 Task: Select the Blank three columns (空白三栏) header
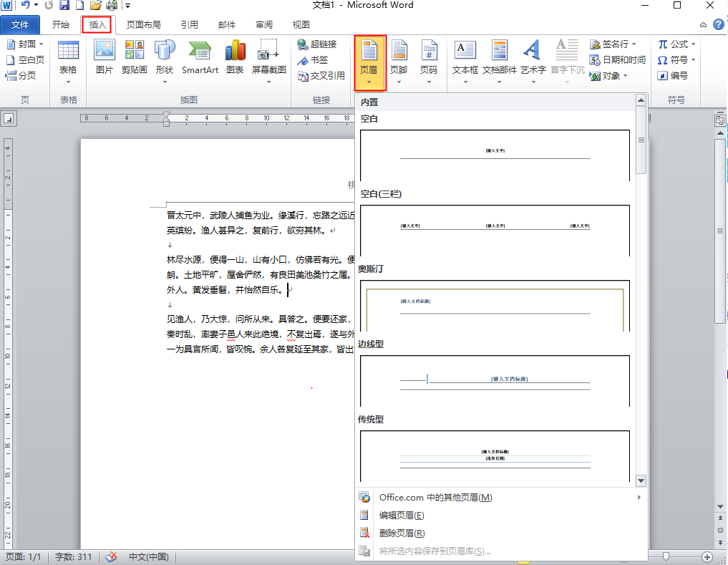click(495, 231)
